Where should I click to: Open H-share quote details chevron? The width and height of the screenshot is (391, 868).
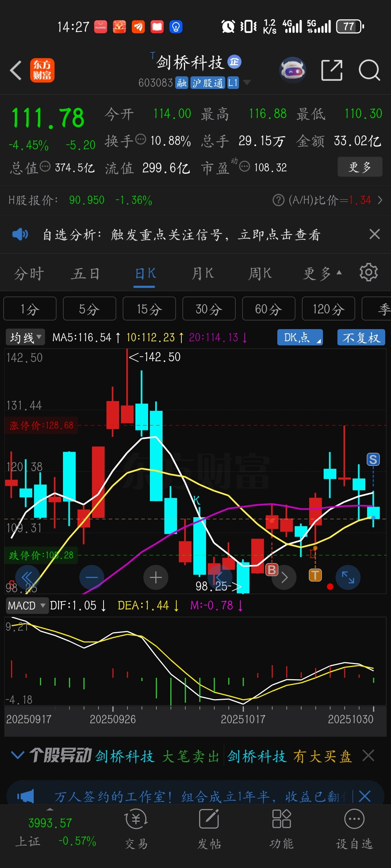pyautogui.click(x=380, y=200)
